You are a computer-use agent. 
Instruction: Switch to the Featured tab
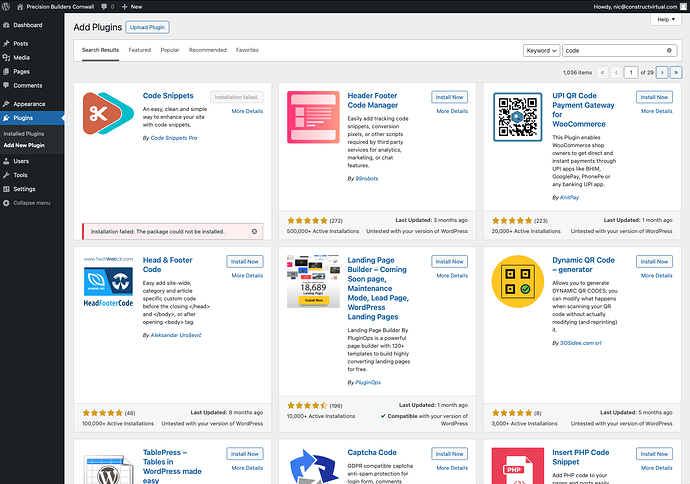pos(139,49)
